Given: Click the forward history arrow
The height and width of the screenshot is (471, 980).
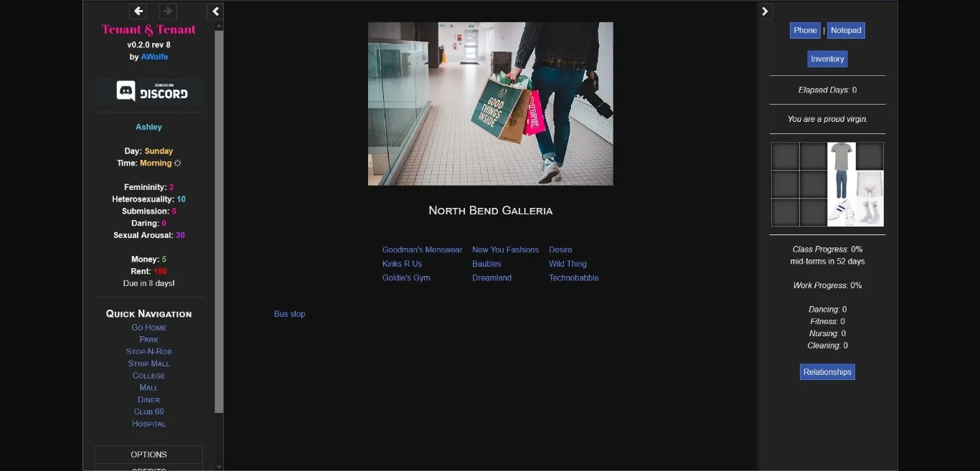Looking at the screenshot, I should tap(168, 11).
